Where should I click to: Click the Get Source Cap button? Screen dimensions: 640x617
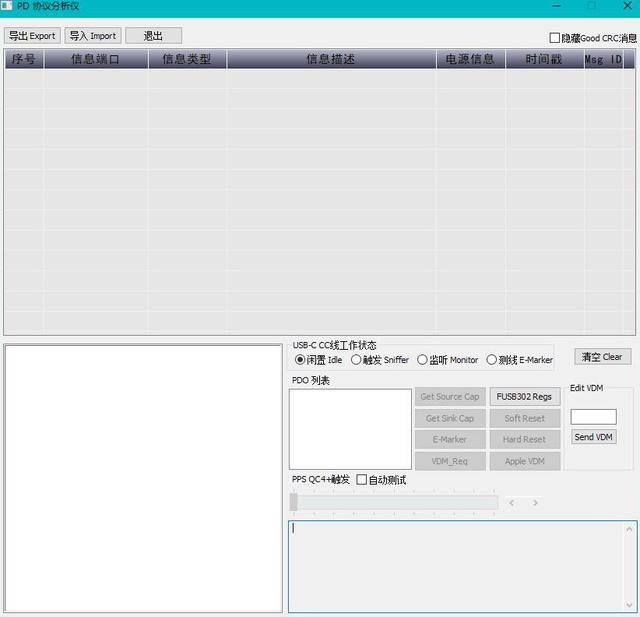coord(450,397)
